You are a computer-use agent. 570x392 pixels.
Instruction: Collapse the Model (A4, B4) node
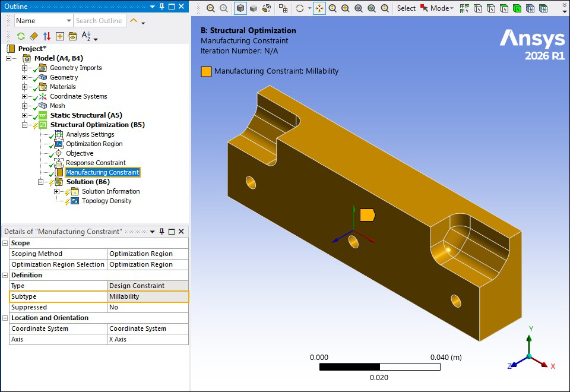(x=9, y=58)
